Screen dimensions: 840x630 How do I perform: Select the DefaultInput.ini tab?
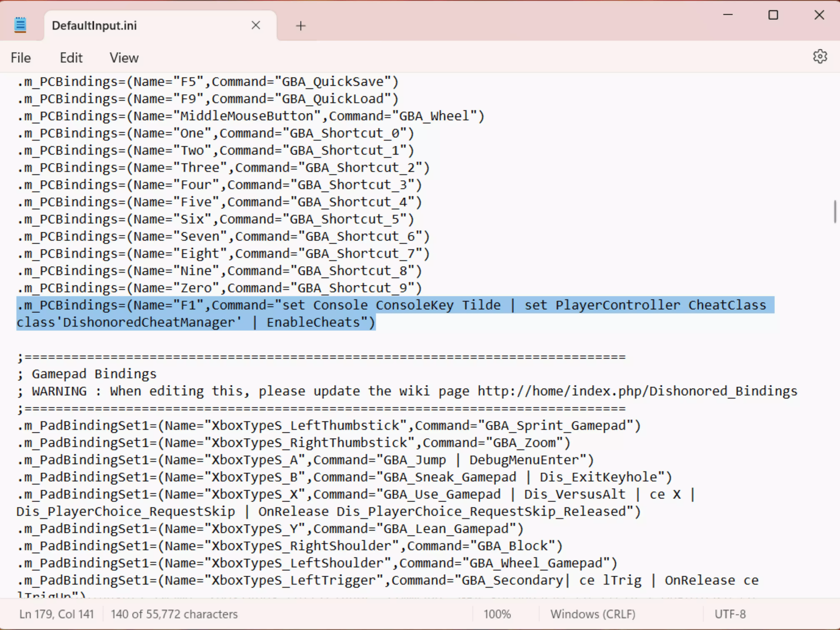[94, 26]
